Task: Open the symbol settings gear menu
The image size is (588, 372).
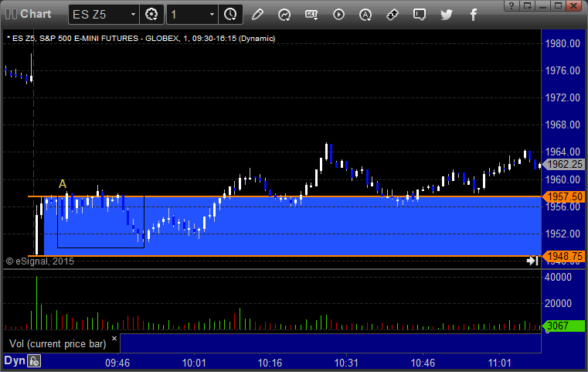Action: (151, 15)
